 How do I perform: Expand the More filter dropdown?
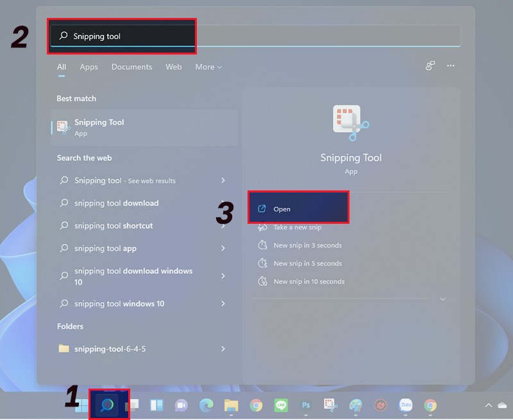click(208, 67)
